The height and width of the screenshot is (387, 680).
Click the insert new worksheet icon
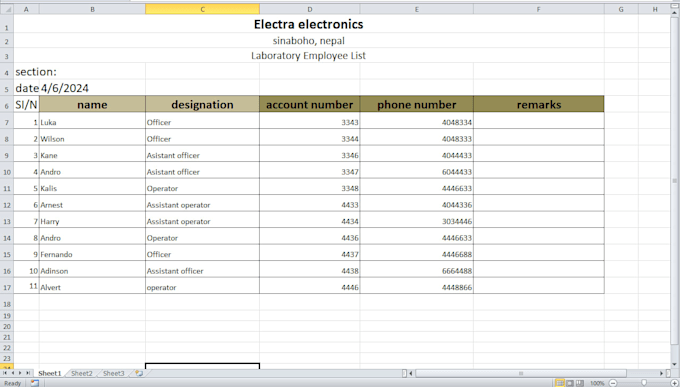[x=139, y=373]
